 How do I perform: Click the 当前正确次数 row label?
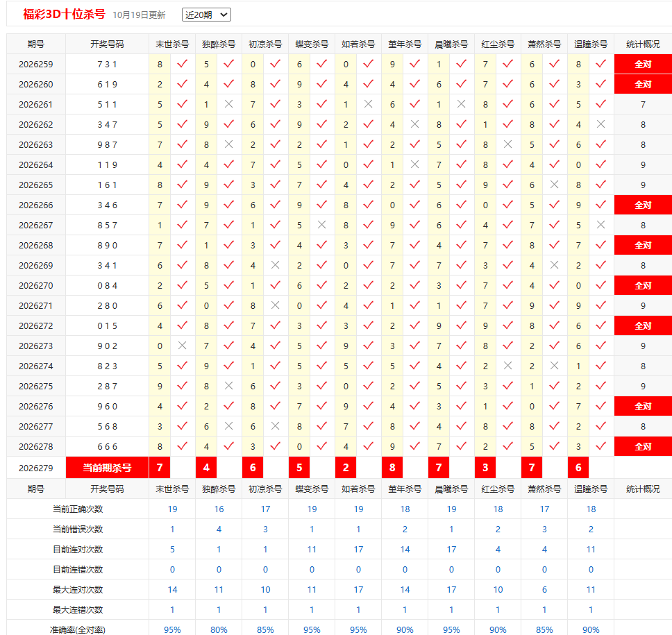[78, 509]
